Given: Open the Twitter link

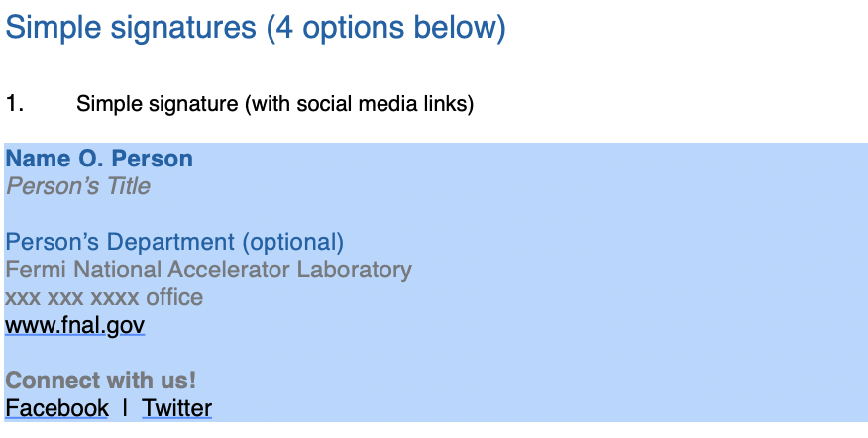Looking at the screenshot, I should coord(176,408).
